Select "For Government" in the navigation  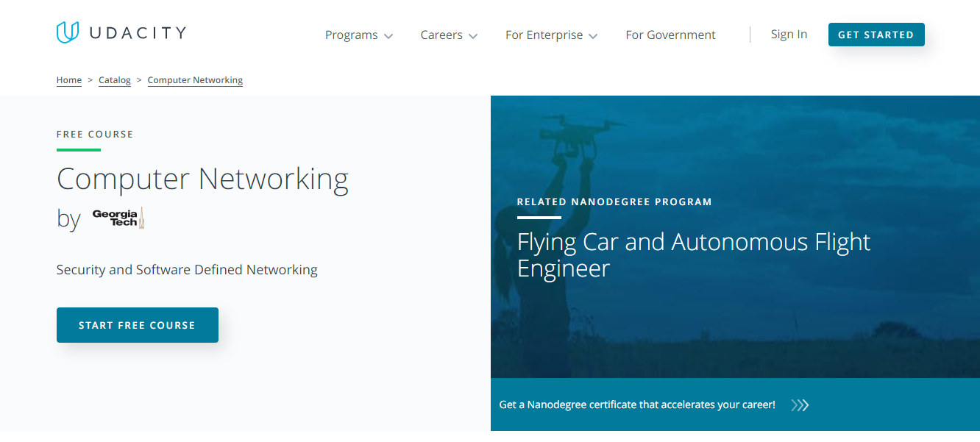coord(670,35)
